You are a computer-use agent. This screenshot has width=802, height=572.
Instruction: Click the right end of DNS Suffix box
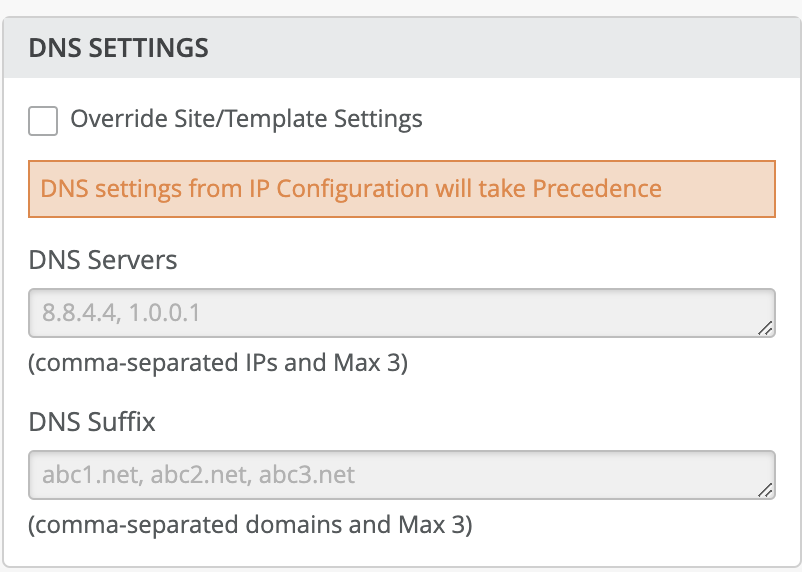740,475
